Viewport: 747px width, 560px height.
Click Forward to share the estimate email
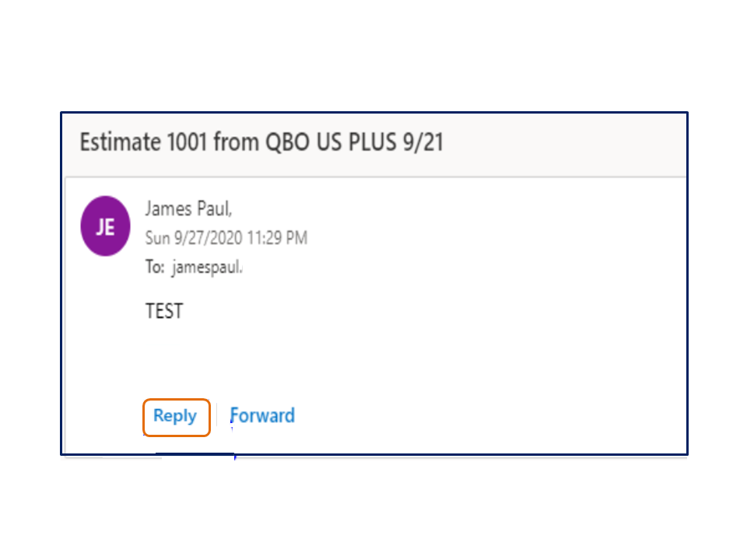point(262,415)
